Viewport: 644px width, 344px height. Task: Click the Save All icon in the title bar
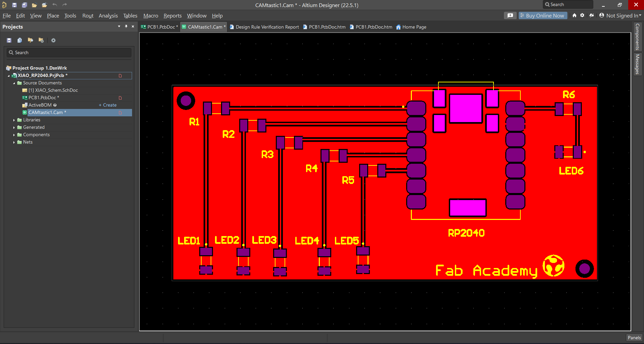(25, 5)
